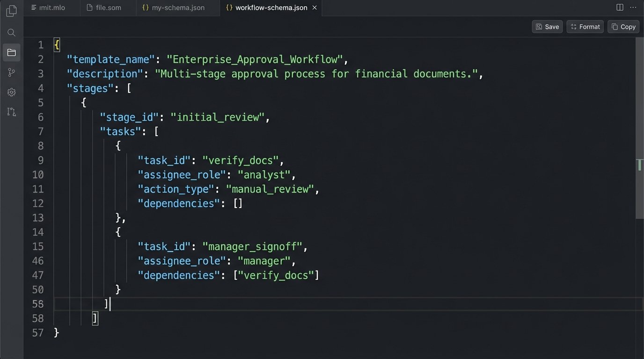Click the documents icon at sidebar top
Viewport: 644px width, 359px height.
click(x=11, y=11)
